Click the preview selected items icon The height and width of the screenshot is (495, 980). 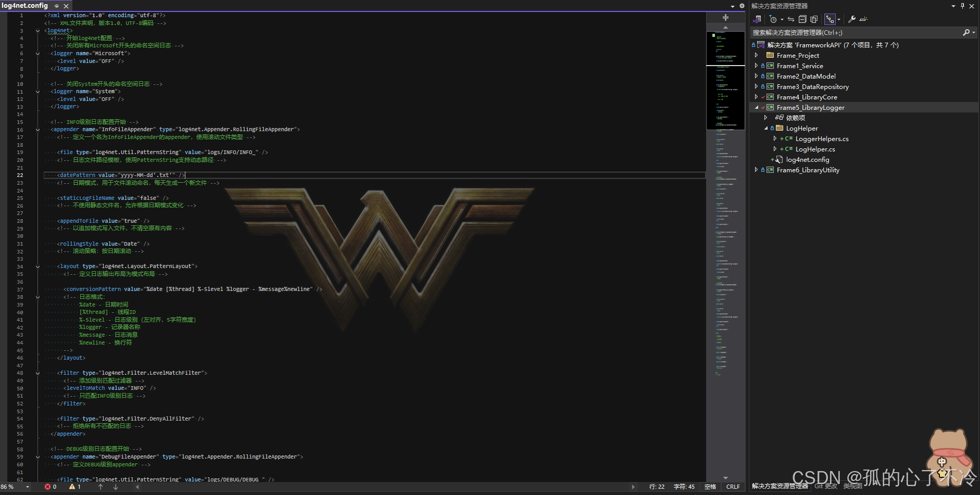[863, 19]
